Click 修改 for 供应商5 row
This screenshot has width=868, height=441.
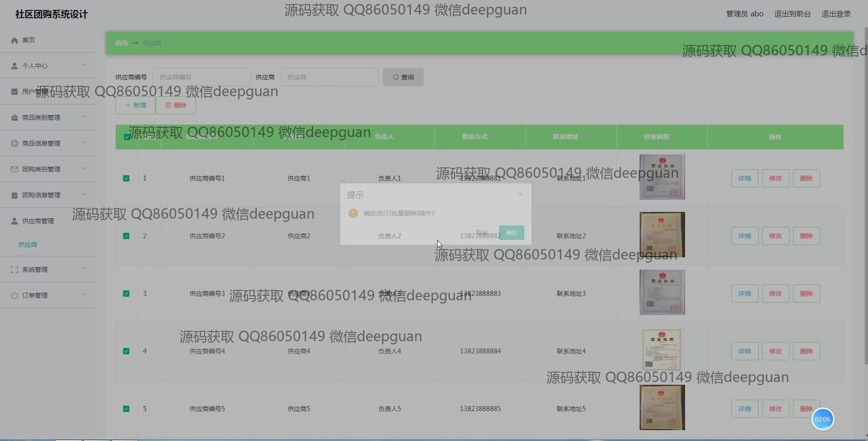pyautogui.click(x=775, y=409)
